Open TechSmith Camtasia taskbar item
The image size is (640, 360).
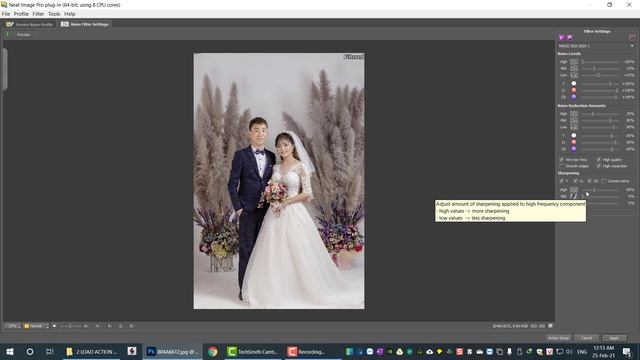point(252,351)
